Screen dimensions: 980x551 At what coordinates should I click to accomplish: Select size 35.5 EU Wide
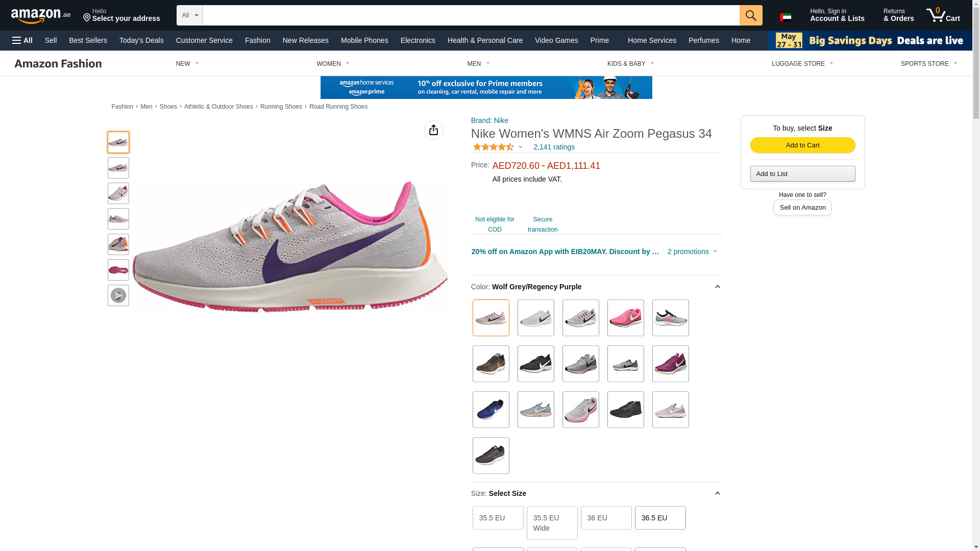click(552, 523)
